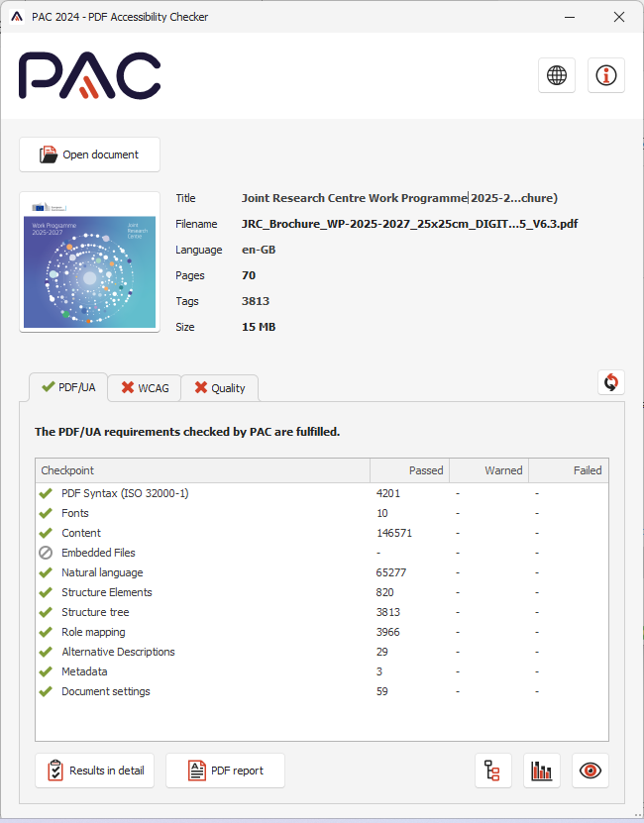The width and height of the screenshot is (644, 823).
Task: Select the Structure tree label
Action: tap(95, 612)
